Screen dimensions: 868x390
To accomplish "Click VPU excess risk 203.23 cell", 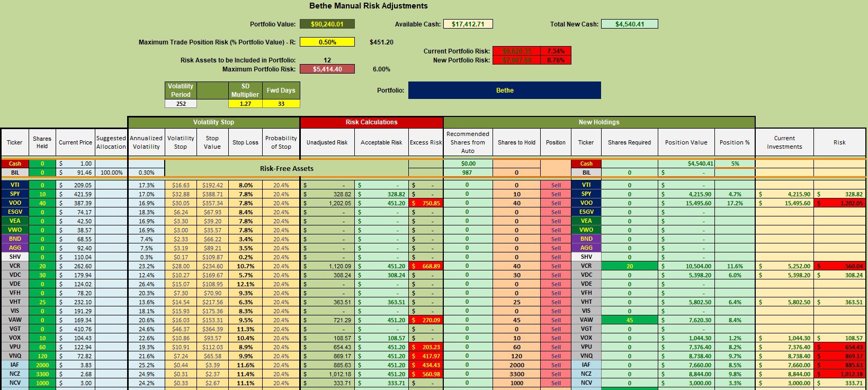I will click(x=426, y=347).
